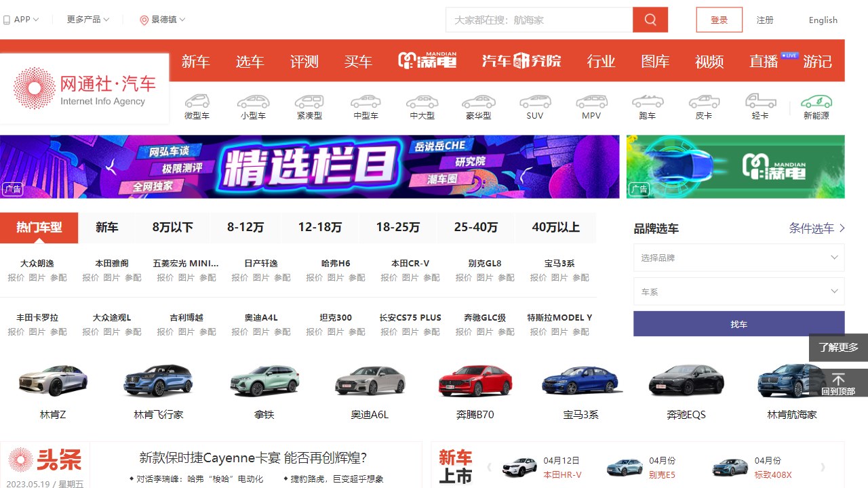Select the 18-25万 price tab

tap(398, 228)
